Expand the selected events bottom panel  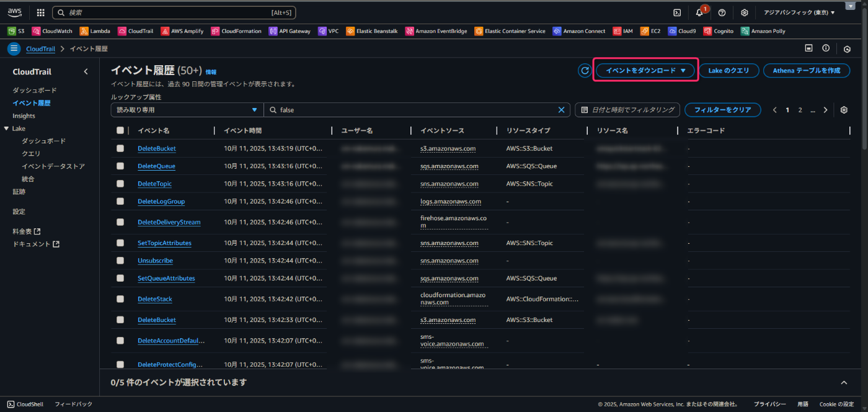pyautogui.click(x=843, y=383)
